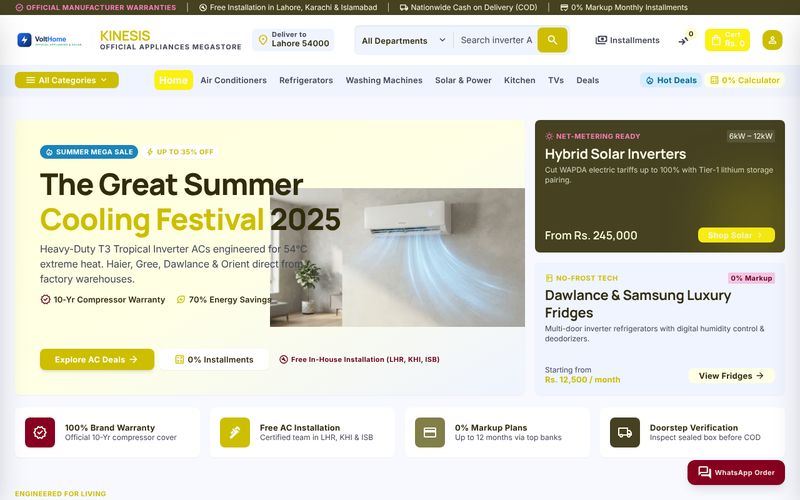
Task: Click Nationwide Cash on Delivery (COD) text
Action: (473, 7)
